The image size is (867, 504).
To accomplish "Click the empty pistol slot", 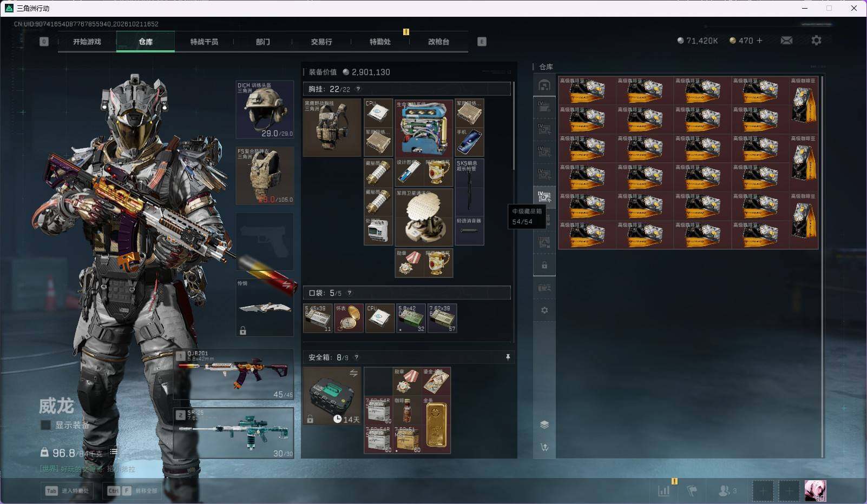I will click(265, 242).
